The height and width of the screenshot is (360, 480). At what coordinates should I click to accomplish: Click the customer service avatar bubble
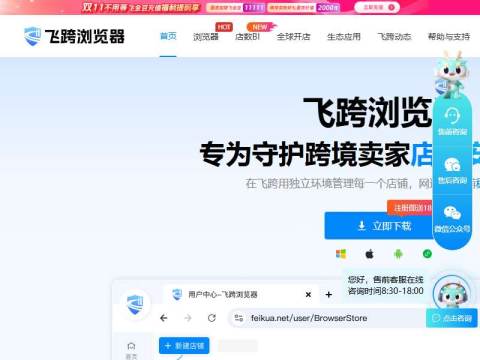tap(452, 293)
